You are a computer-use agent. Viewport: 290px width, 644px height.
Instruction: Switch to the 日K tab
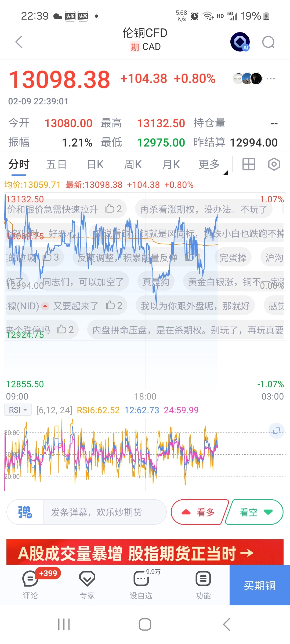[x=95, y=164]
